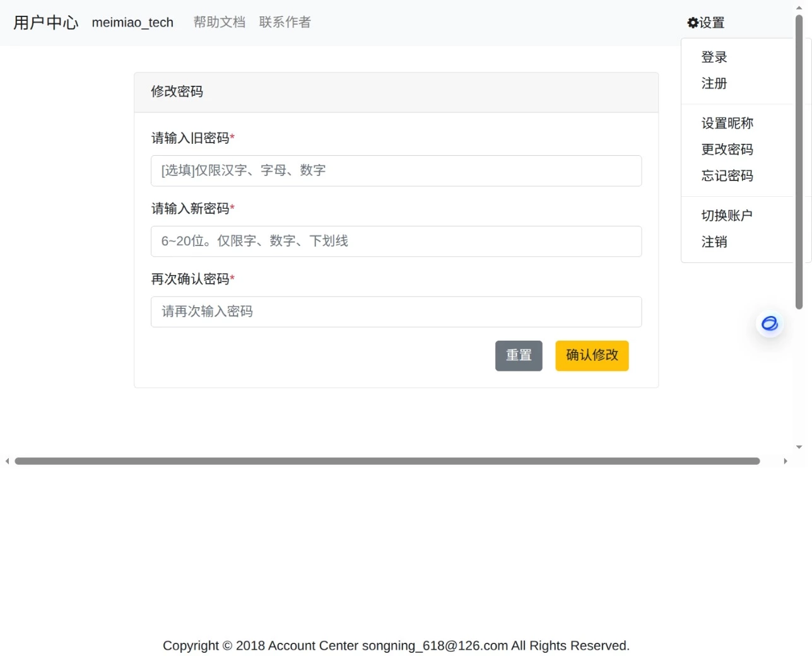The width and height of the screenshot is (812, 656).
Task: Click the 联系作者 link
Action: [x=285, y=22]
